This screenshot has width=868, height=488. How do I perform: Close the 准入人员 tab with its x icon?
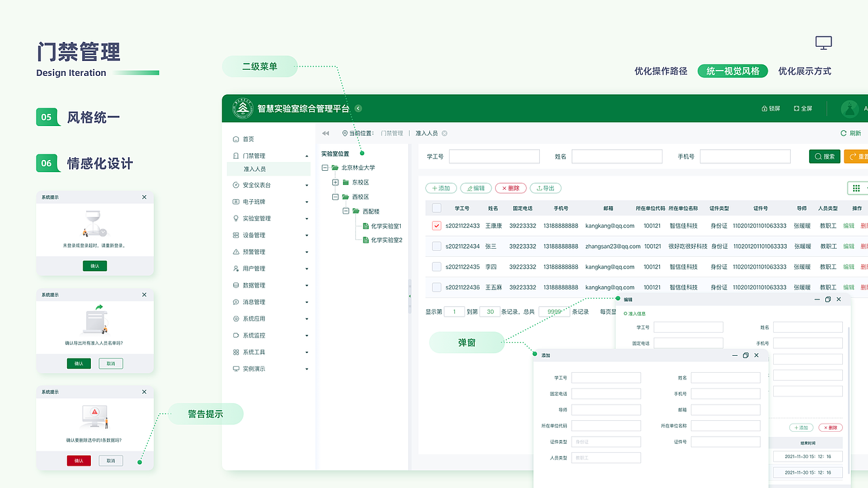tap(444, 134)
